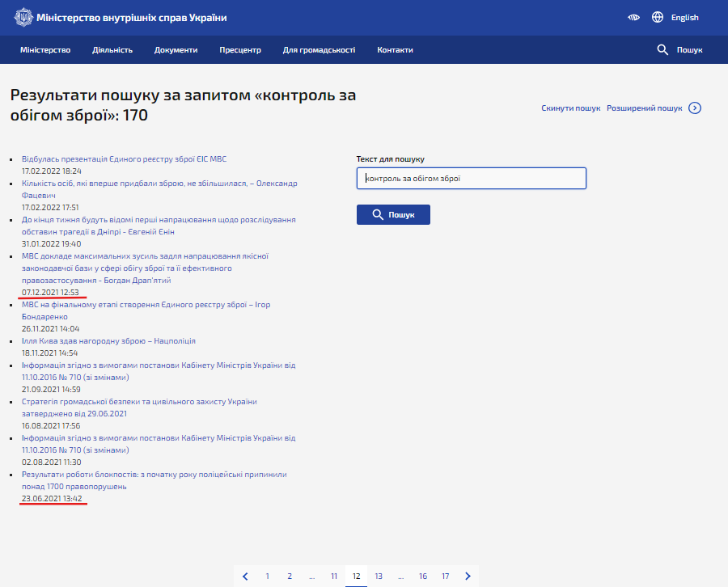Viewport: 728px width, 587px height.
Task: Open Інформація згідно з вимогами dated 02.08.2021
Action: pyautogui.click(x=159, y=444)
